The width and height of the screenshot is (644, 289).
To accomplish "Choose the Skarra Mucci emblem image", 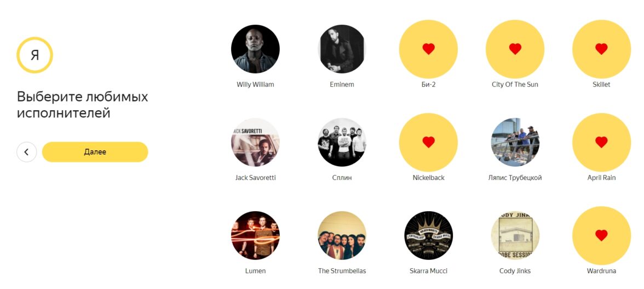I will click(428, 236).
